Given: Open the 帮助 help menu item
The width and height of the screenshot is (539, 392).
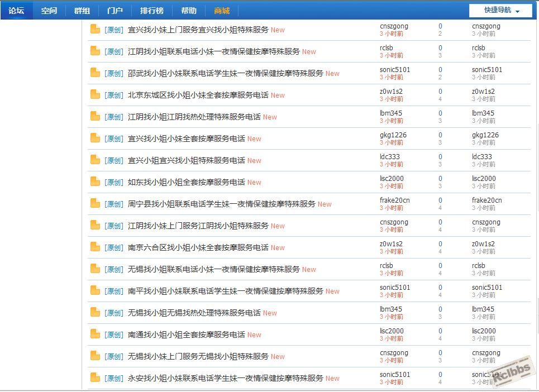Looking at the screenshot, I should [x=189, y=11].
